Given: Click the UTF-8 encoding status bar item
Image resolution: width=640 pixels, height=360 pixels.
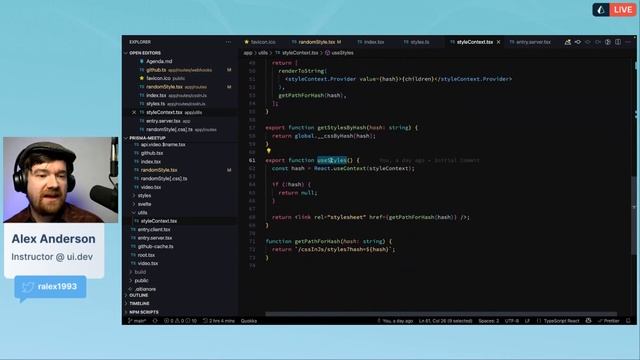Looking at the screenshot, I should [x=512, y=321].
